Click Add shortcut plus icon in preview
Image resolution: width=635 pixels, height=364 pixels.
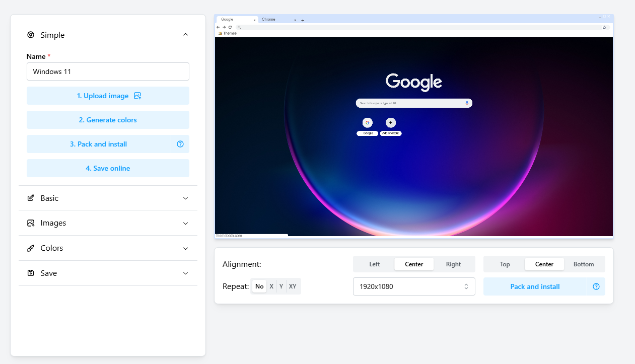pyautogui.click(x=391, y=122)
